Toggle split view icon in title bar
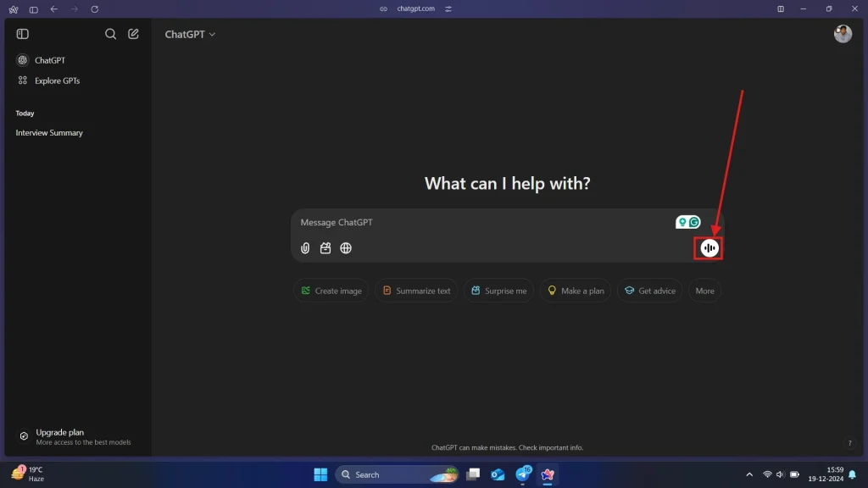The image size is (868, 488). pyautogui.click(x=781, y=8)
